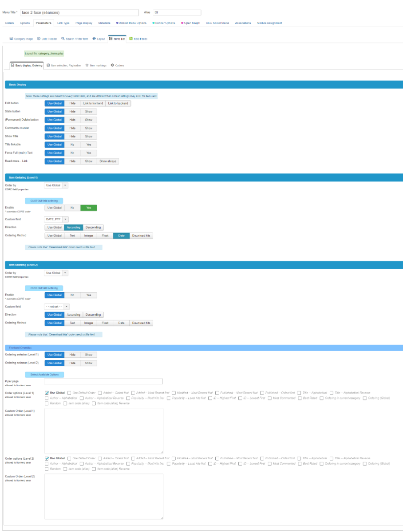Set (Permanent) Delete button to Show

89,120
